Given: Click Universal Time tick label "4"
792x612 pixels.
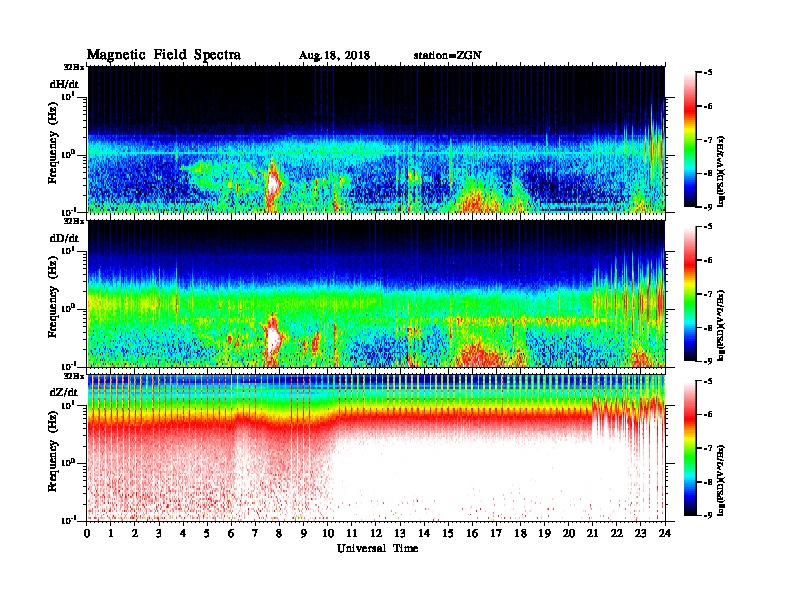Looking at the screenshot, I should coord(183,533).
